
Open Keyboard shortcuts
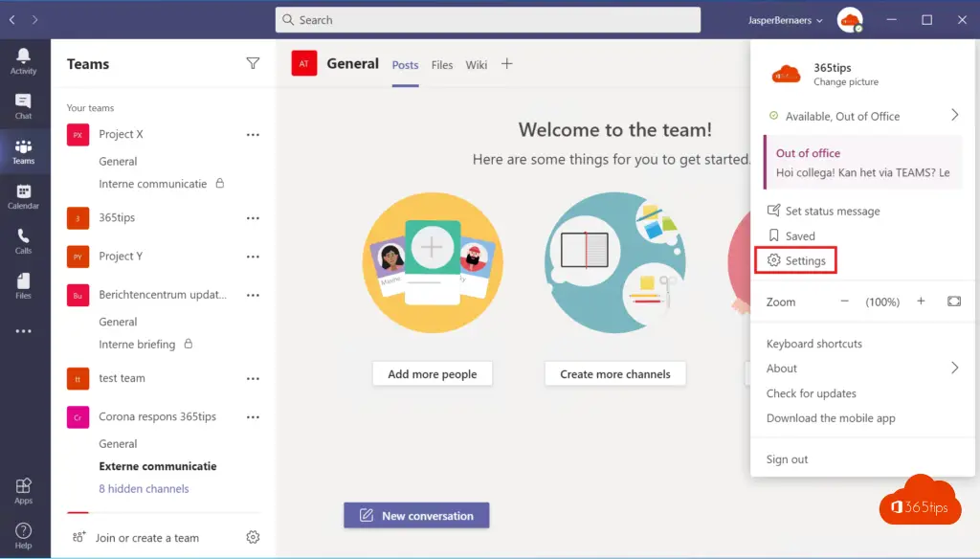(x=813, y=344)
